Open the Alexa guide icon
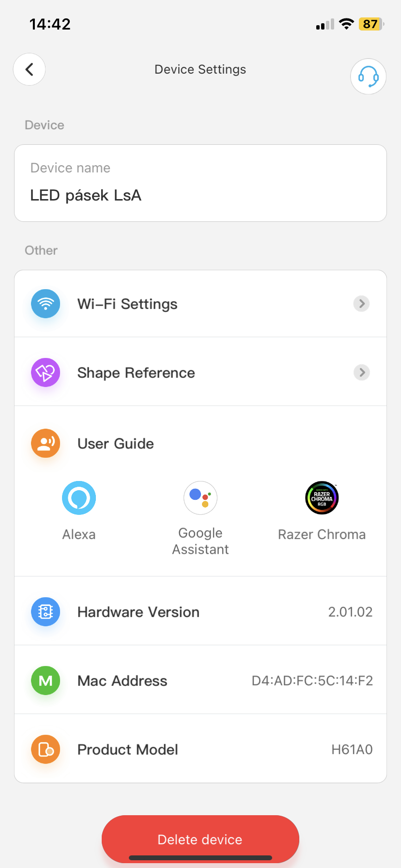Image resolution: width=401 pixels, height=868 pixels. tap(79, 498)
